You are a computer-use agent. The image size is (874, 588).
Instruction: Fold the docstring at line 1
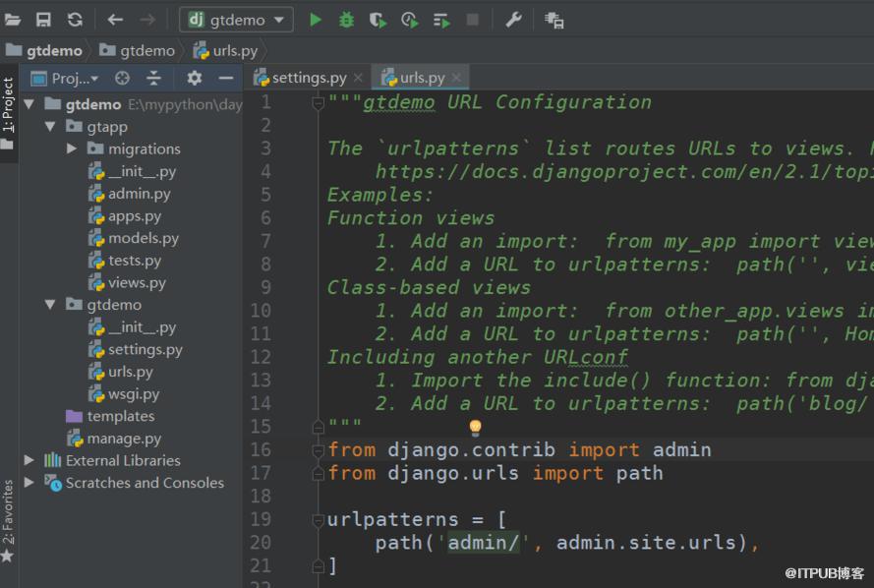coord(318,102)
